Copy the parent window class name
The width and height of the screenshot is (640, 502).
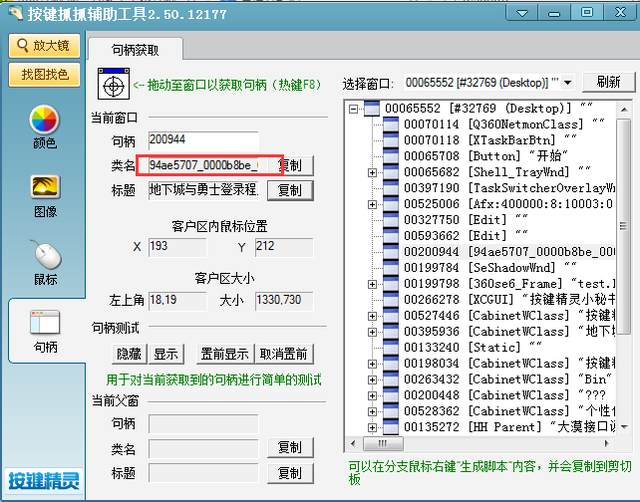pos(290,448)
